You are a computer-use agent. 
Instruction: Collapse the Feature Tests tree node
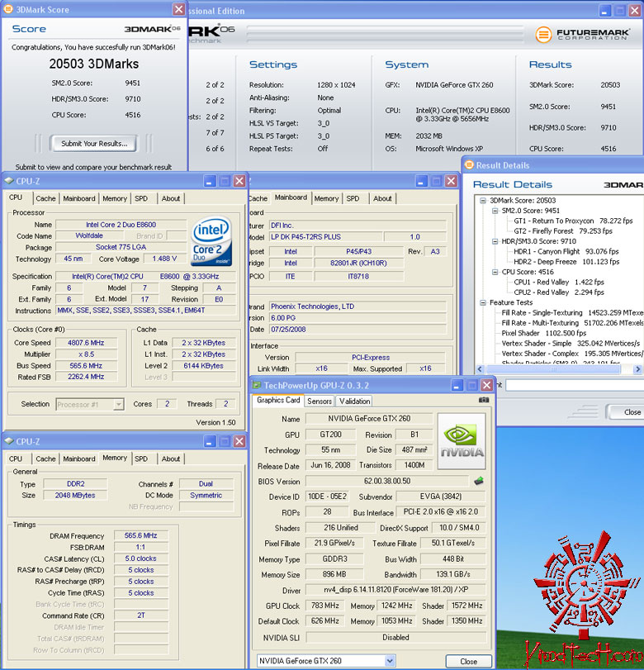tap(482, 302)
